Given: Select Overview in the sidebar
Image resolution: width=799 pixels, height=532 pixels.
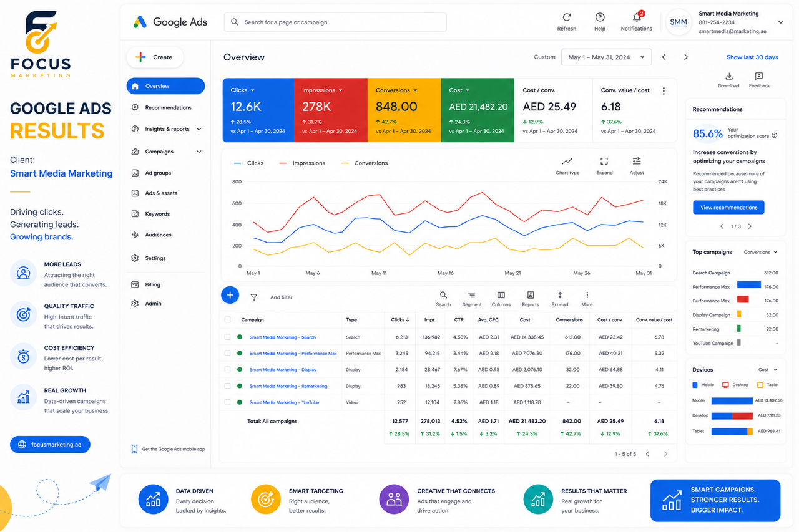Looking at the screenshot, I should (x=165, y=86).
